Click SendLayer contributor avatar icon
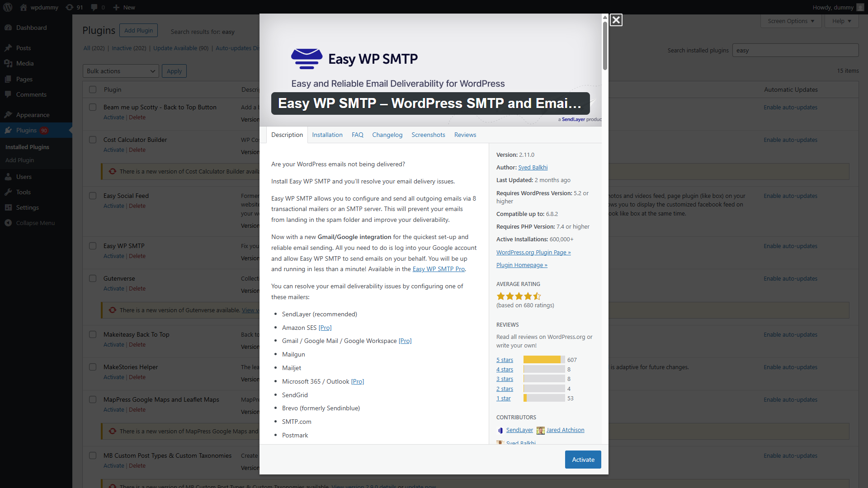This screenshot has width=868, height=488. (500, 430)
